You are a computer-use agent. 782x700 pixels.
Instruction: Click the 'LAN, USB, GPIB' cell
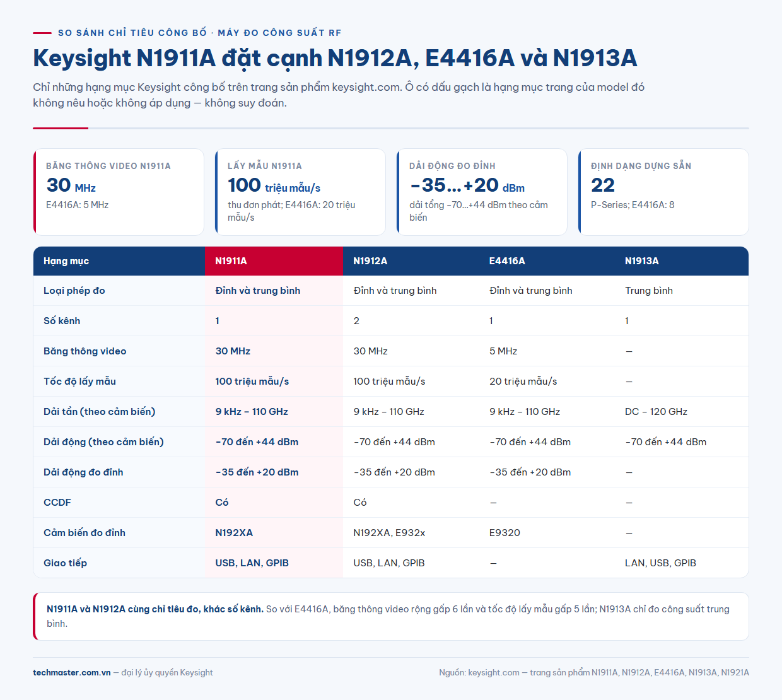tap(682, 563)
